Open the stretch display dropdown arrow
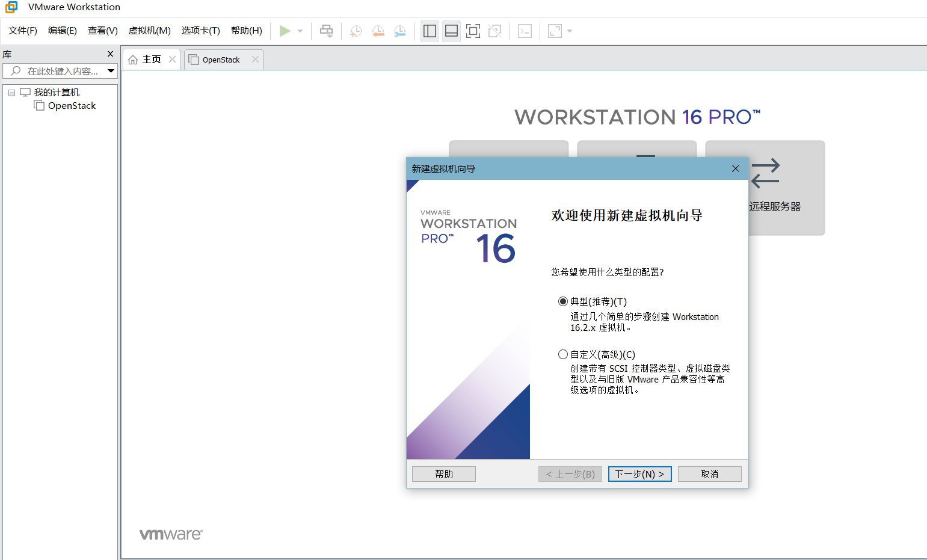927x560 pixels. coord(570,31)
